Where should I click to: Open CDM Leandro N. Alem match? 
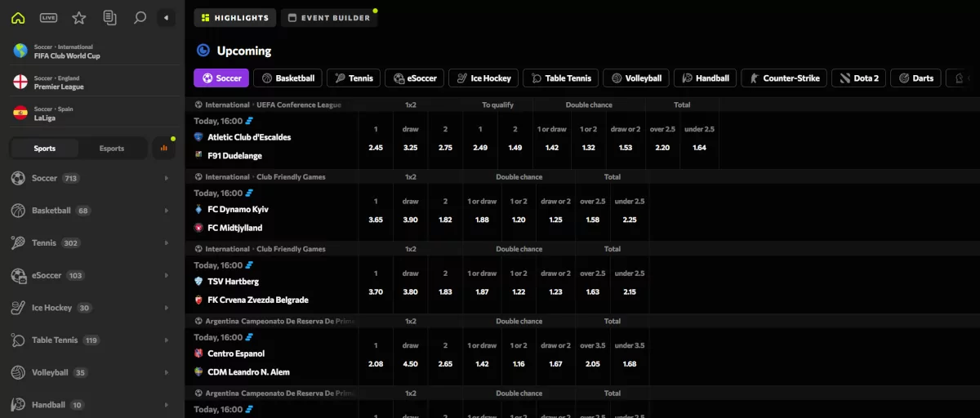pos(249,371)
